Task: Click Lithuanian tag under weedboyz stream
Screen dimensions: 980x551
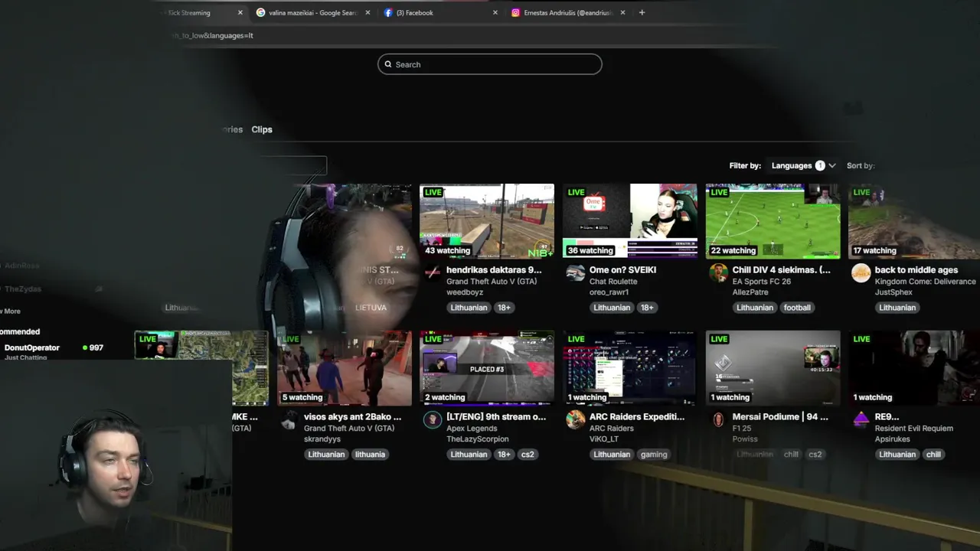Action: point(469,308)
